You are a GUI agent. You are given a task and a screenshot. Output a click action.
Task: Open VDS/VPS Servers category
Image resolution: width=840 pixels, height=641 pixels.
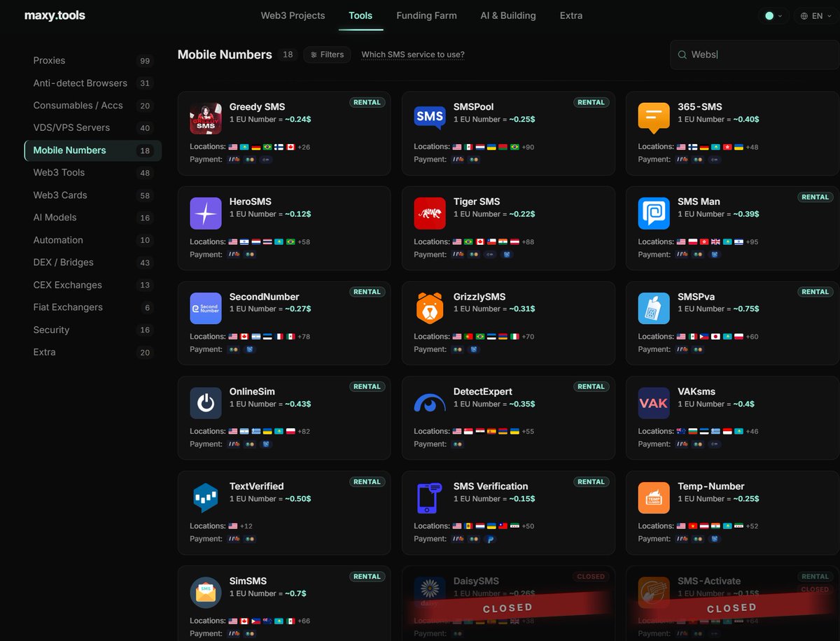point(92,127)
